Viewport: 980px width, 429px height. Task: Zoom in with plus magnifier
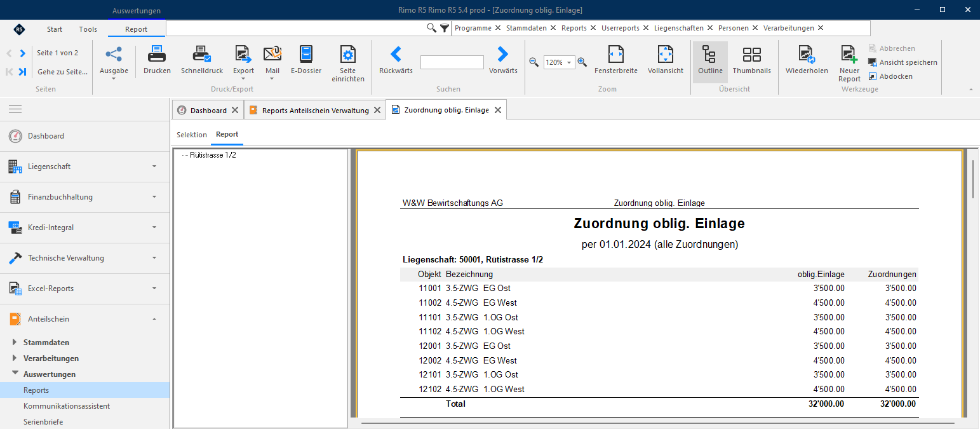582,62
